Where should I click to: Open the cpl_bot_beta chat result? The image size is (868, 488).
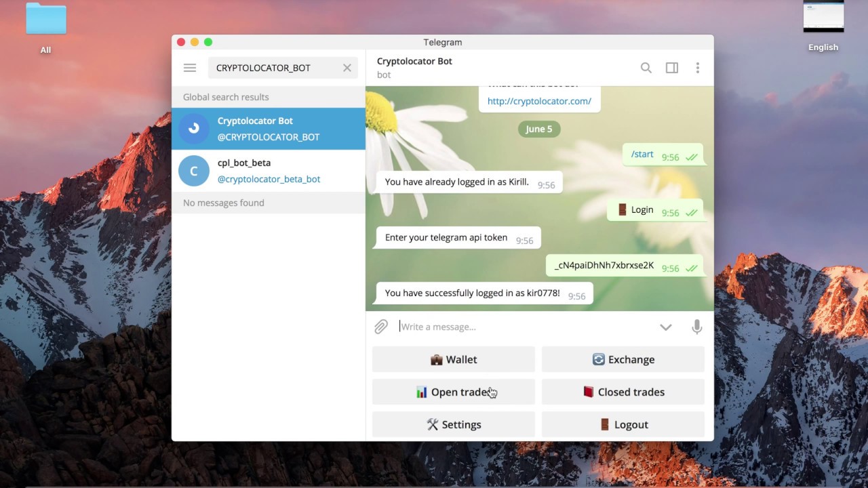[269, 171]
